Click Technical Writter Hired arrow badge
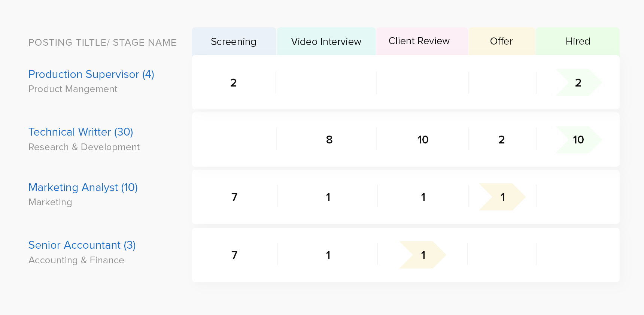 click(x=578, y=140)
